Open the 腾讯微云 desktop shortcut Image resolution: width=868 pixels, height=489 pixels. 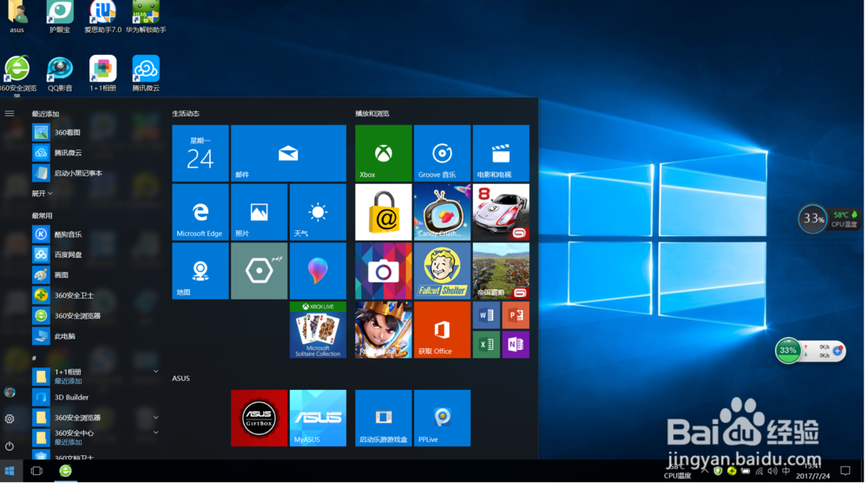(147, 75)
